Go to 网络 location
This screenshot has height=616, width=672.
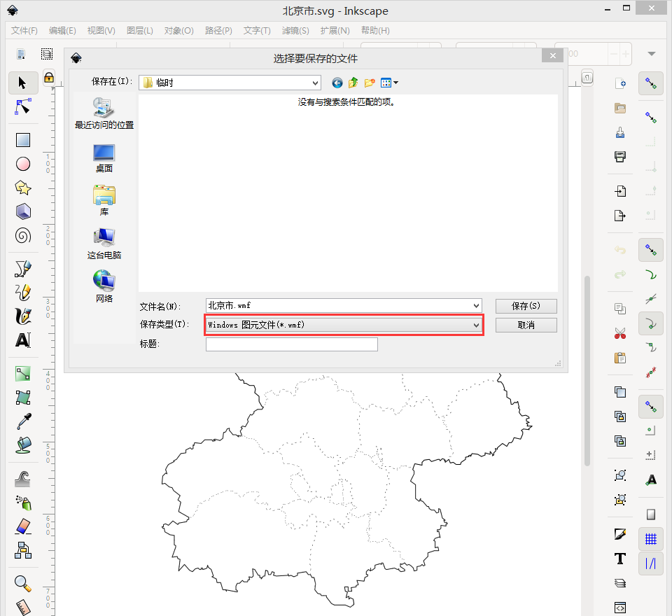tap(104, 286)
